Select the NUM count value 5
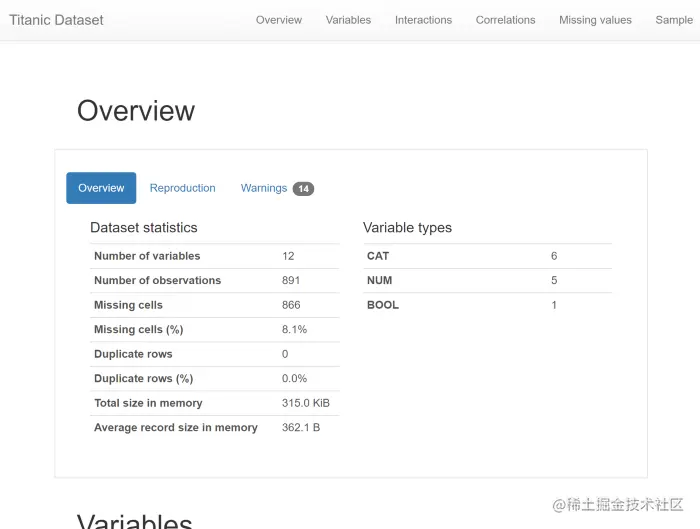Screen dimensions: 700x529 [x=554, y=280]
